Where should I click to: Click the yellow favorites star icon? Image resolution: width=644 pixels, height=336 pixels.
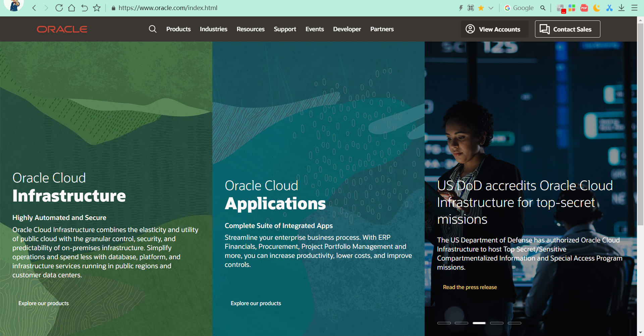[481, 8]
